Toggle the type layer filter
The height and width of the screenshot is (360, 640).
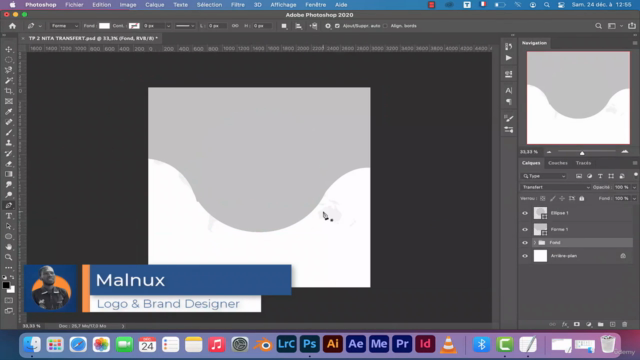pos(600,176)
